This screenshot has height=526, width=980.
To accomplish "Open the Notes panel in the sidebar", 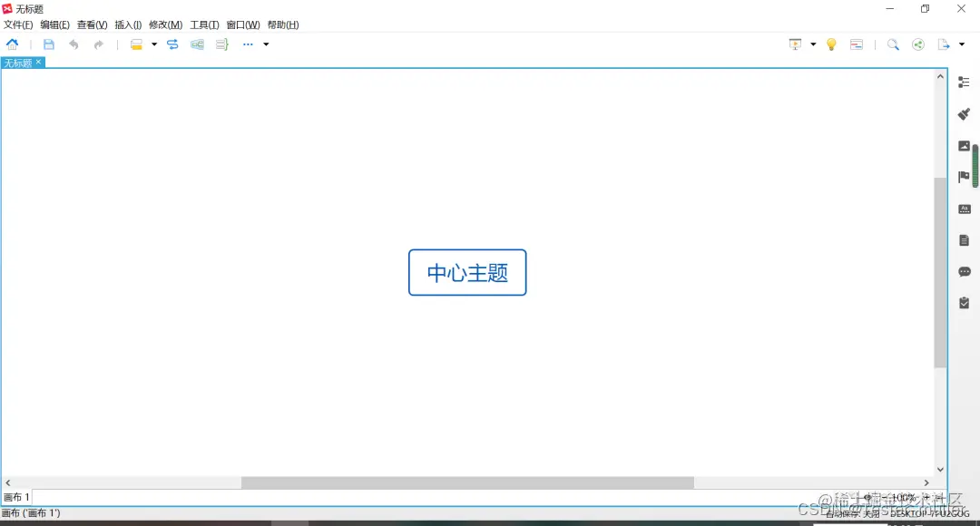I will pyautogui.click(x=964, y=239).
